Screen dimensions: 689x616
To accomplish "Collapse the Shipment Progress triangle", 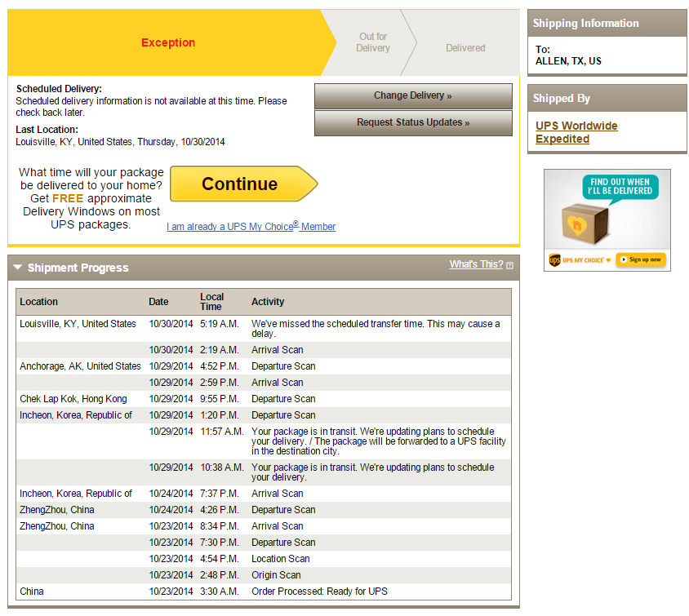I will point(18,267).
